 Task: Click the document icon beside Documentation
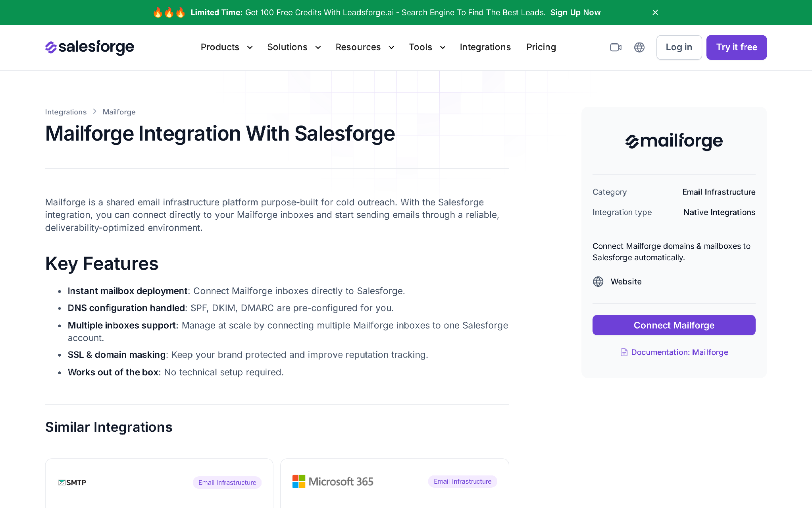[624, 352]
